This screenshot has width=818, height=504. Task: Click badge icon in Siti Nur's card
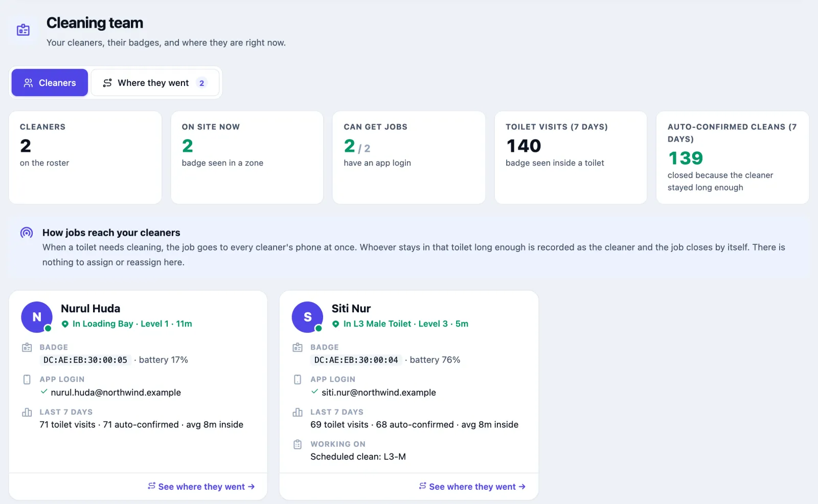298,348
